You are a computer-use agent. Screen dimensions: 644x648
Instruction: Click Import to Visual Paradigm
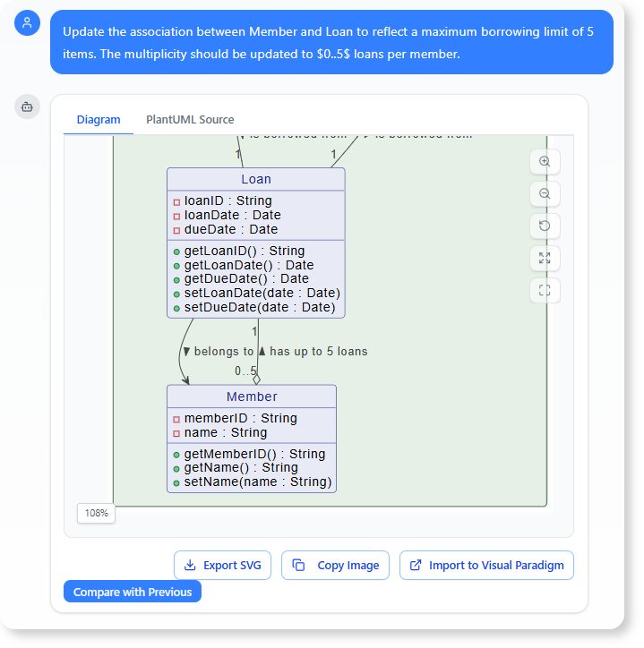coord(486,566)
